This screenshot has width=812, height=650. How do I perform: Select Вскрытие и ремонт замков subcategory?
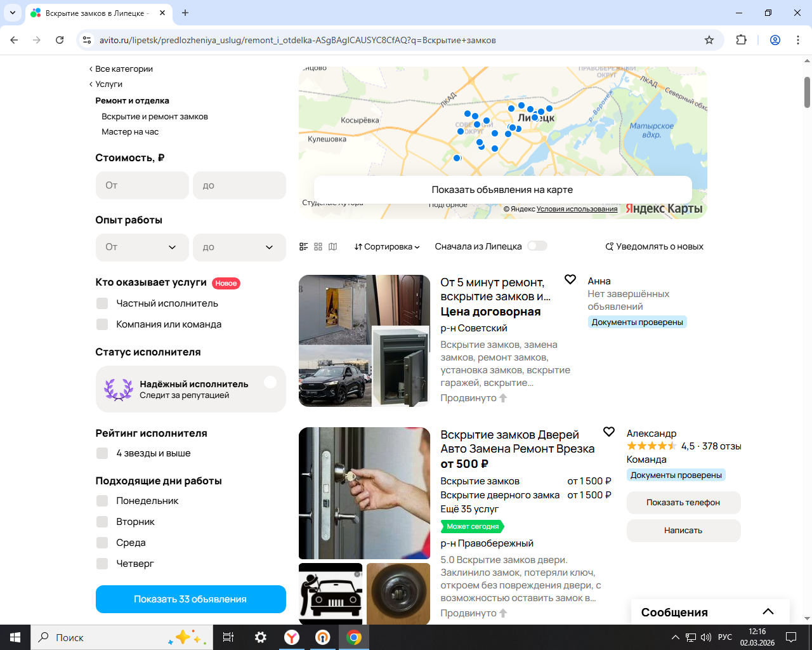coord(155,116)
